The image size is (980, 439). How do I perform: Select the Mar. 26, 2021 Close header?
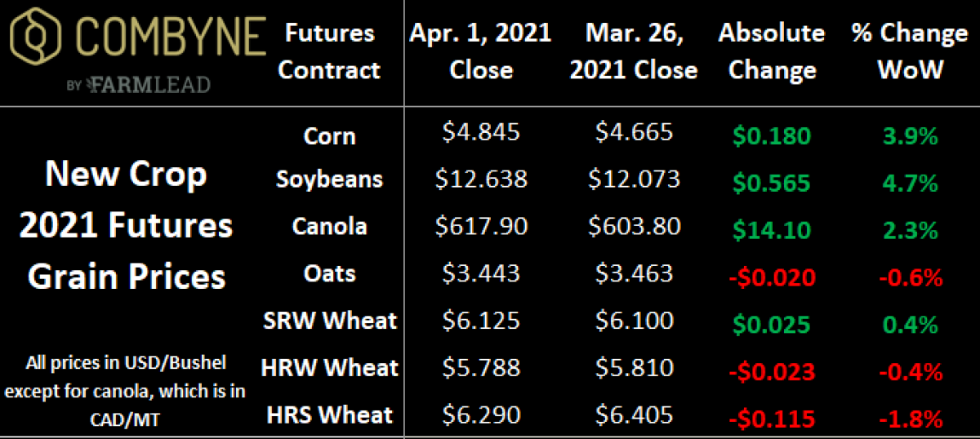(x=634, y=51)
